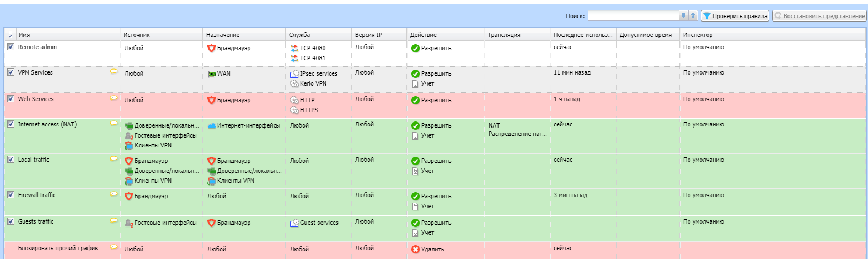This screenshot has width=868, height=259.
Task: Toggle the Guests traffic rule checkbox
Action: [x=10, y=221]
